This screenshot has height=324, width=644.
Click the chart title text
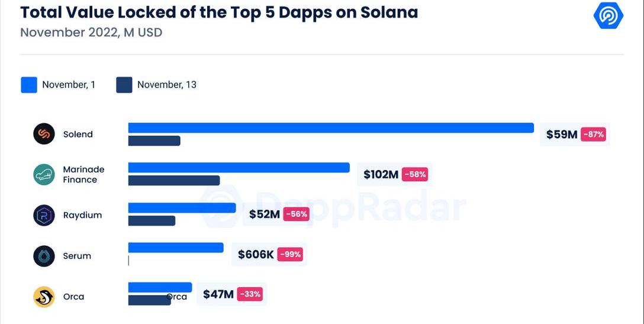[x=219, y=12]
